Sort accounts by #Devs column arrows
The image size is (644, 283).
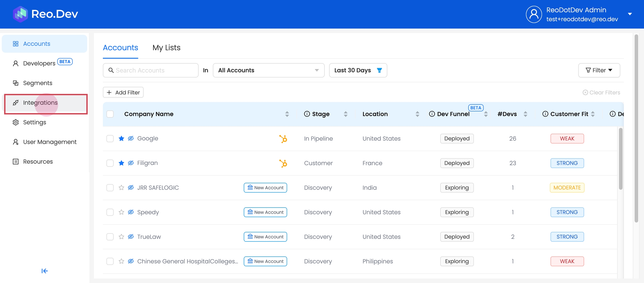coord(525,114)
